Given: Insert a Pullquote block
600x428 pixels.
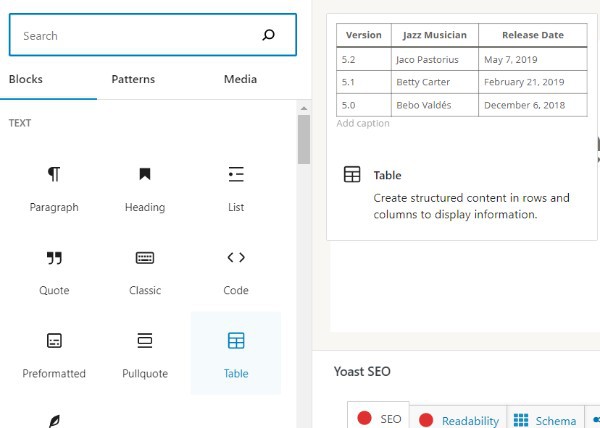Looking at the screenshot, I should pos(145,353).
